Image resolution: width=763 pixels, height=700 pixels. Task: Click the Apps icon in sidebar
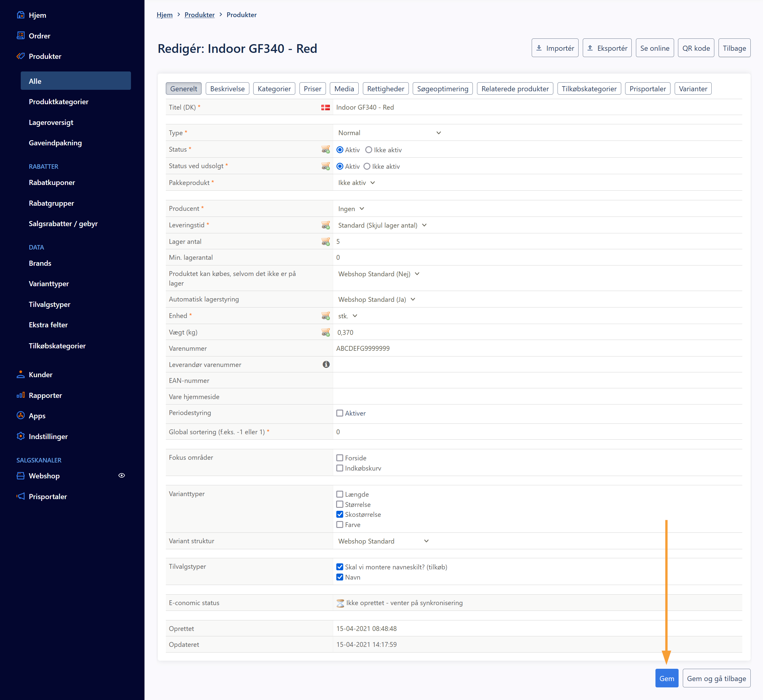pyautogui.click(x=21, y=416)
